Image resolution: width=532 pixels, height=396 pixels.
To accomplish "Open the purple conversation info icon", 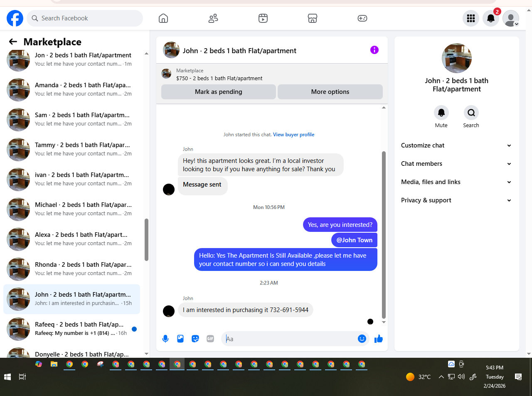I will 374,50.
